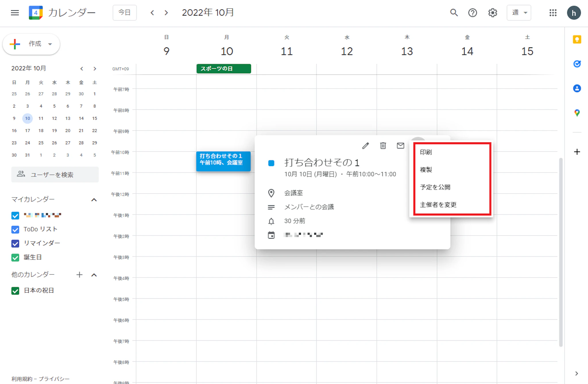The width and height of the screenshot is (588, 384).
Task: Open Google Keep in the side panel
Action: [577, 39]
